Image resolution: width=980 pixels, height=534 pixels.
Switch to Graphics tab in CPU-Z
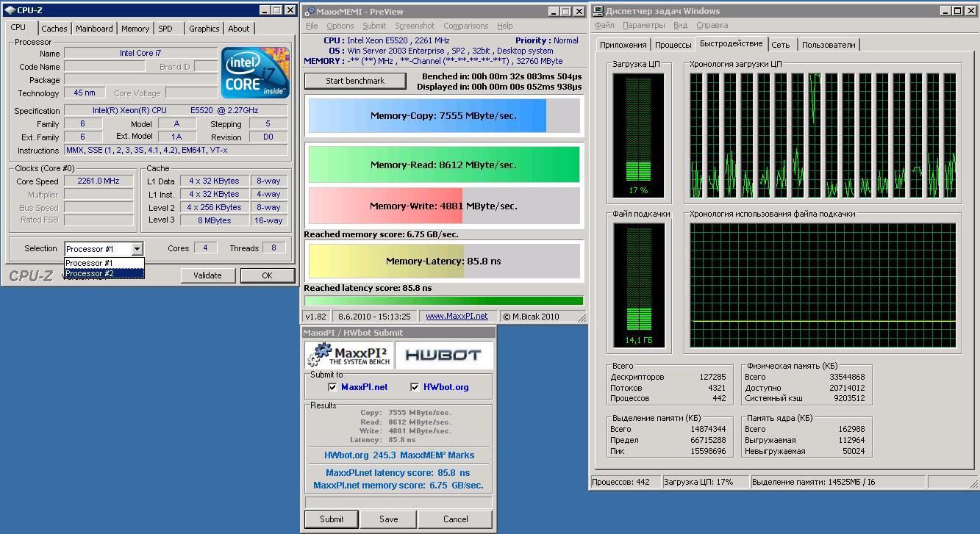[204, 29]
